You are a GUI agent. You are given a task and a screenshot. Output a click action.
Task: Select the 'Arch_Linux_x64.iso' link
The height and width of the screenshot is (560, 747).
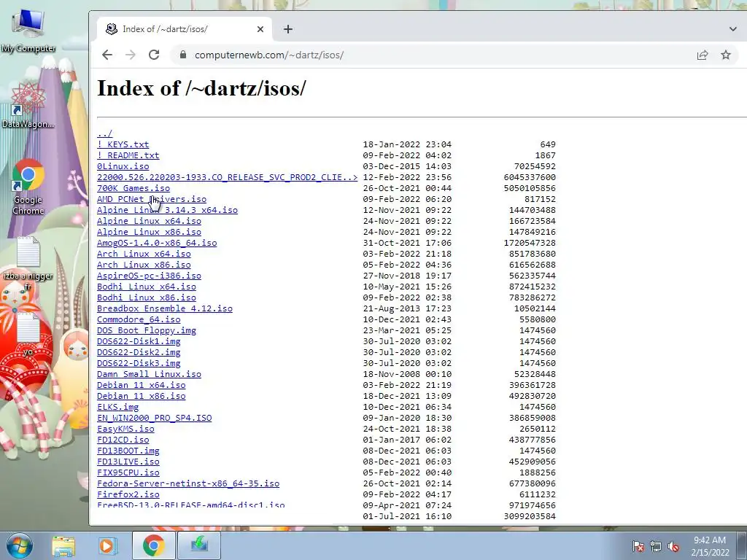[144, 254]
